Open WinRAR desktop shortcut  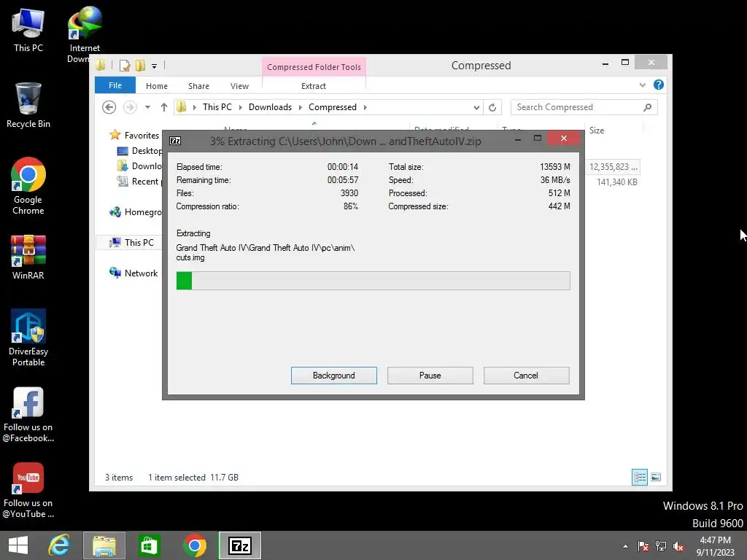28,257
